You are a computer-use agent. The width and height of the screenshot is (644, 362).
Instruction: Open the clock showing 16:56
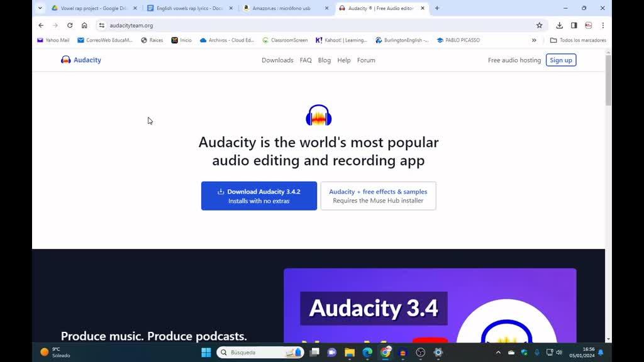pyautogui.click(x=582, y=352)
